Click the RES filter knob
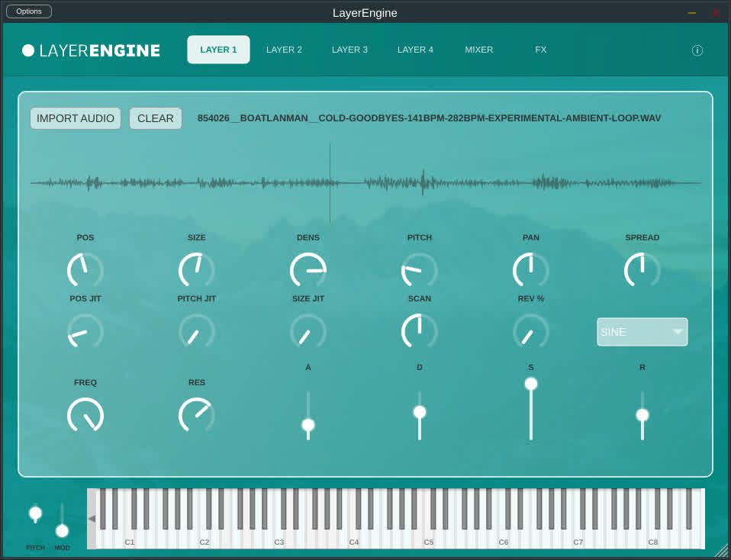 click(197, 415)
